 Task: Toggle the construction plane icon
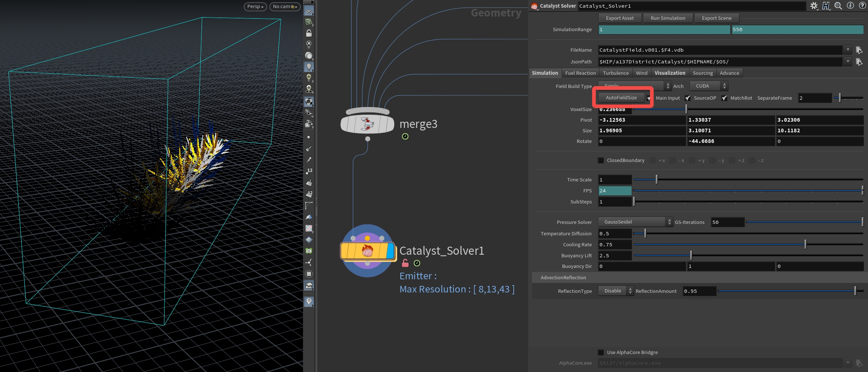(x=309, y=22)
